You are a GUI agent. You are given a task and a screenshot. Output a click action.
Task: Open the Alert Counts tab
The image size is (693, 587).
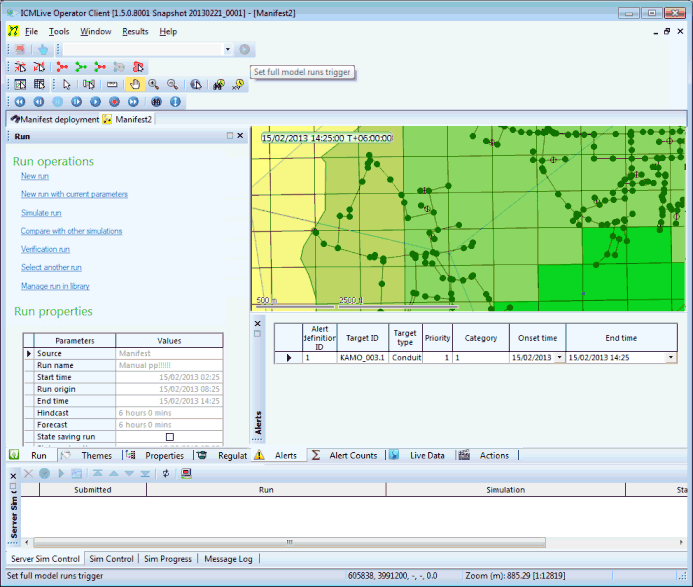tap(353, 455)
